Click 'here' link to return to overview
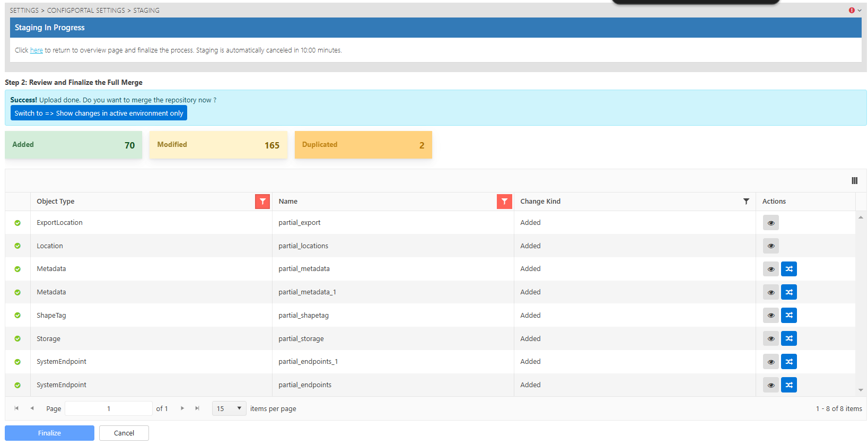The image size is (868, 445). point(37,50)
